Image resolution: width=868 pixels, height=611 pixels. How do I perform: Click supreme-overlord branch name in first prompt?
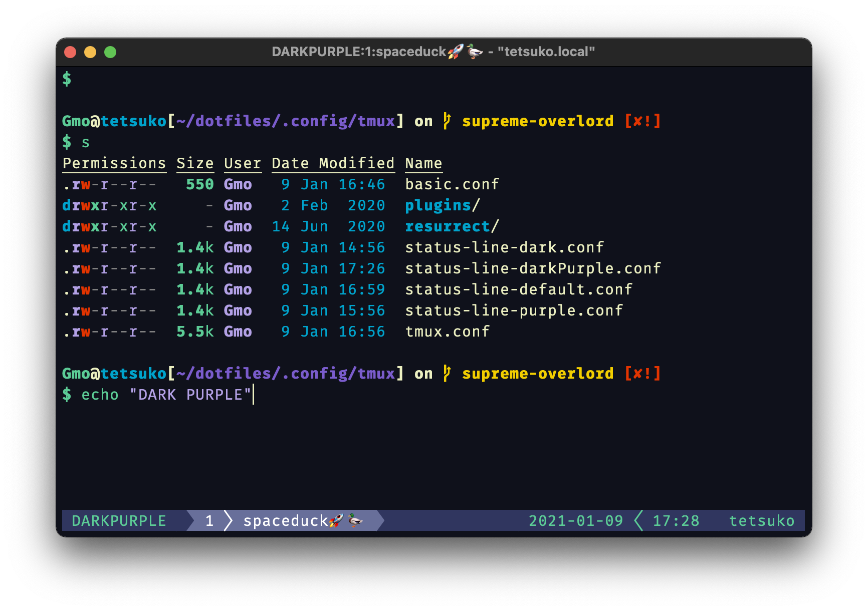click(537, 121)
